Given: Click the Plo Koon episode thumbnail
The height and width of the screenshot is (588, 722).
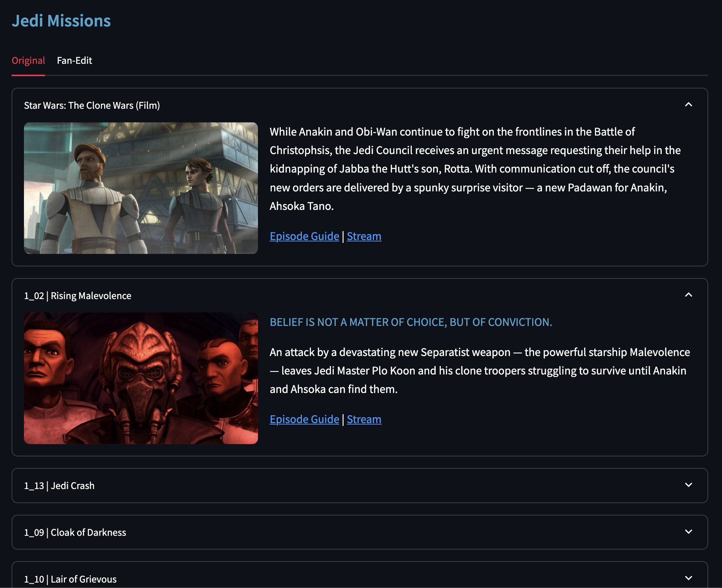Looking at the screenshot, I should click(x=141, y=378).
